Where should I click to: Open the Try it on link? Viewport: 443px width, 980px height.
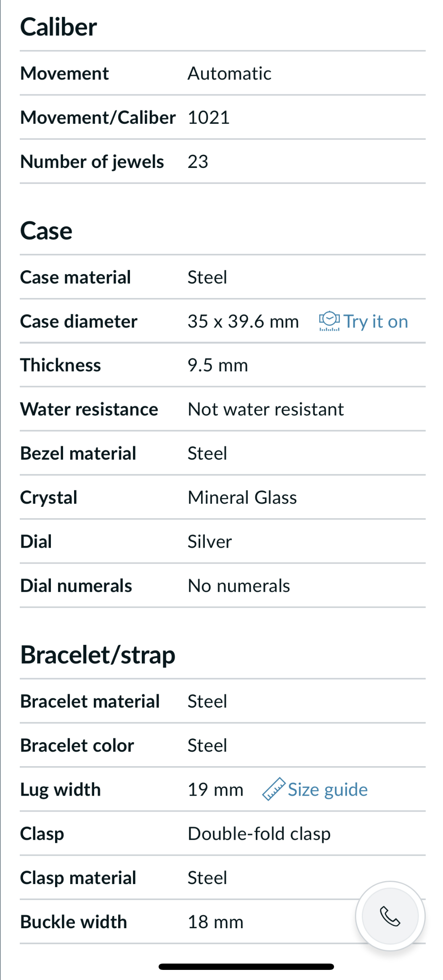pos(376,322)
